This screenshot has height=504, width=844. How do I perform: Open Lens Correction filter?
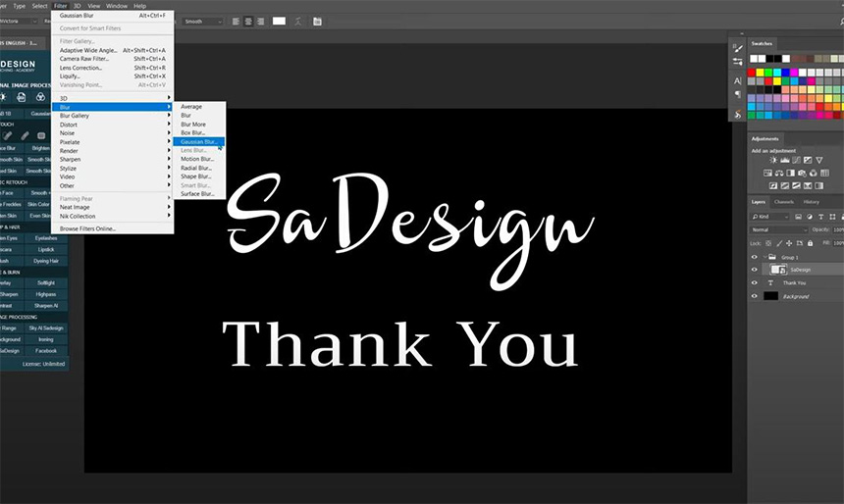pos(113,68)
